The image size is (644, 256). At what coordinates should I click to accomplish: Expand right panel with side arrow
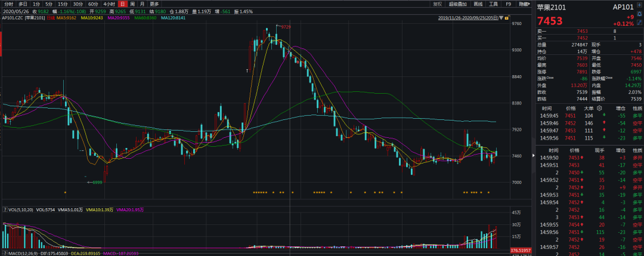[x=534, y=156]
